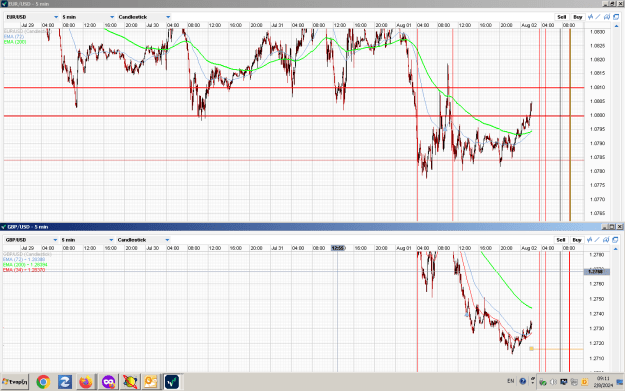Click gray device tray icon beside monitor icon
Image resolution: width=625 pixels, height=391 pixels.
click(x=574, y=382)
